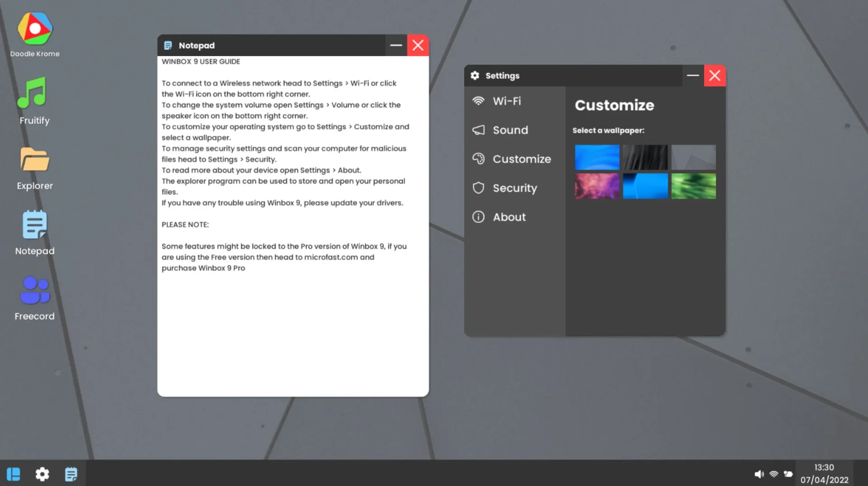Pick the dark black waves wallpaper
Viewport: 868px width, 486px height.
click(645, 157)
